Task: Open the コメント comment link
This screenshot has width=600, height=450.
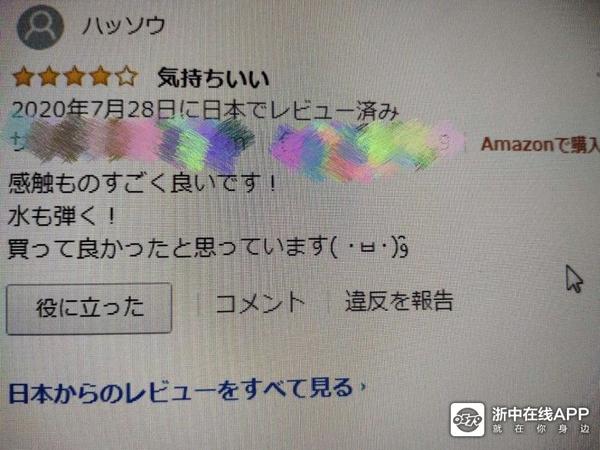Action: coord(260,303)
